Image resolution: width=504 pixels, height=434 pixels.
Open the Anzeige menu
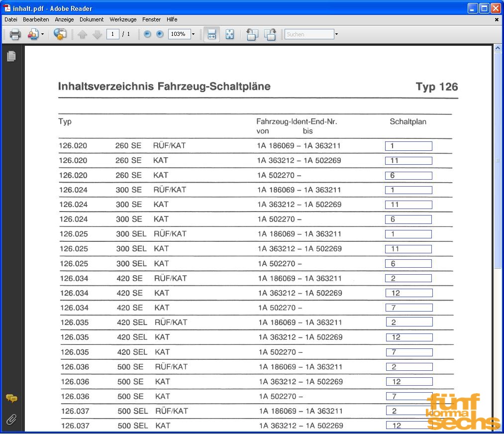[x=64, y=19]
